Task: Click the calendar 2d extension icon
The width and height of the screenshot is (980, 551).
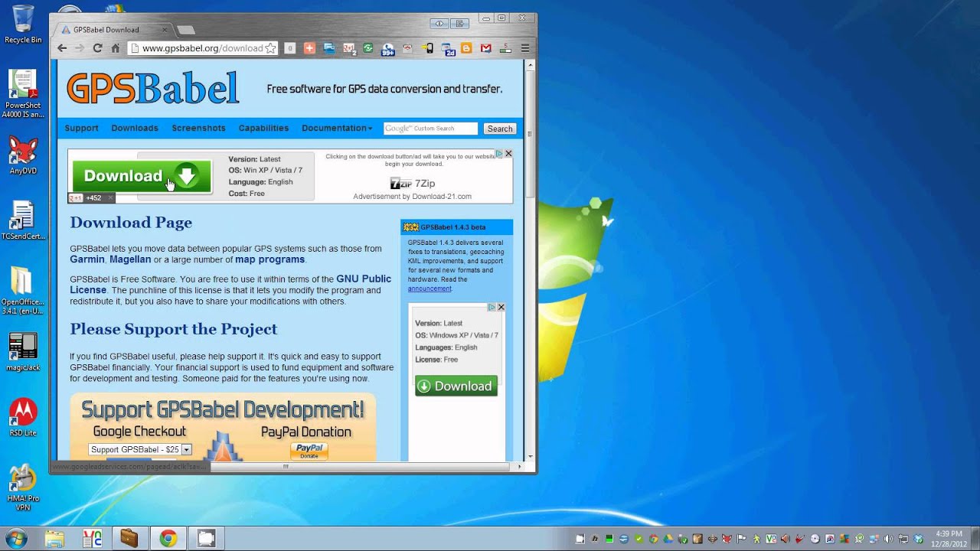Action: (448, 49)
